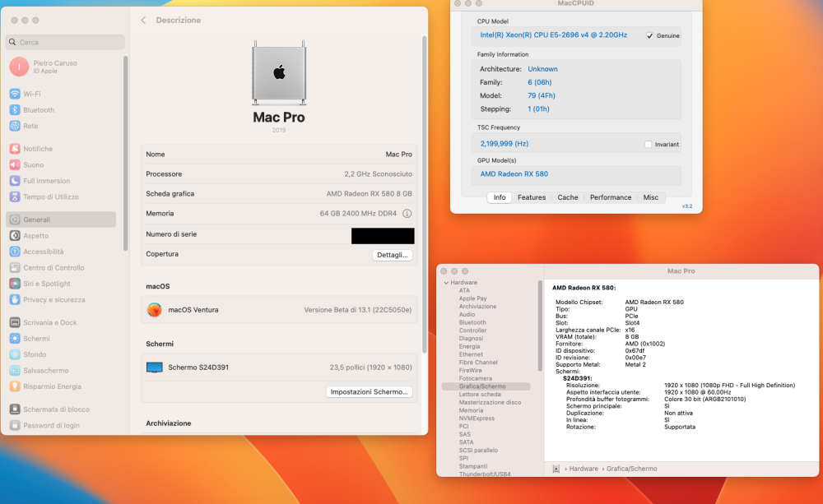
Task: Click the AMD Radeon RX 580 GPU model field
Action: (576, 174)
